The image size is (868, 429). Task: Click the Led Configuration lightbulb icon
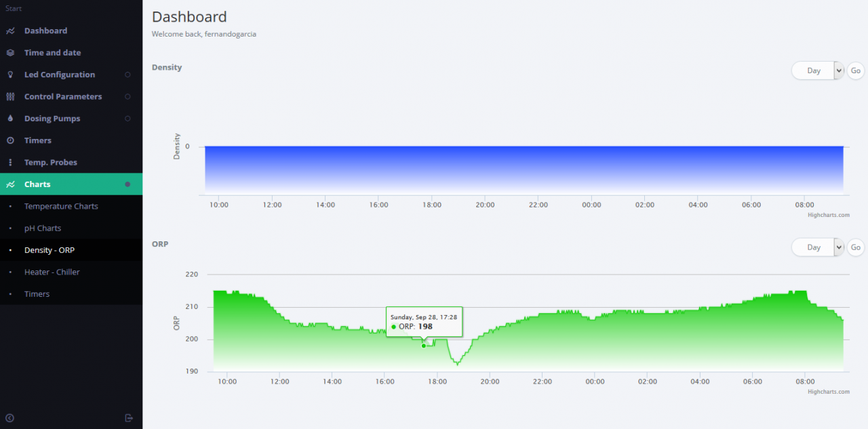[10, 75]
